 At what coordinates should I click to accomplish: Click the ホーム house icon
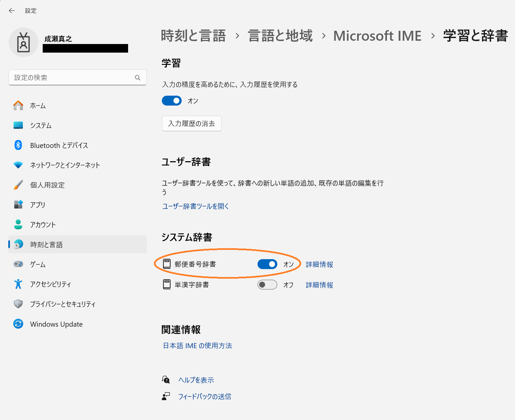(18, 106)
